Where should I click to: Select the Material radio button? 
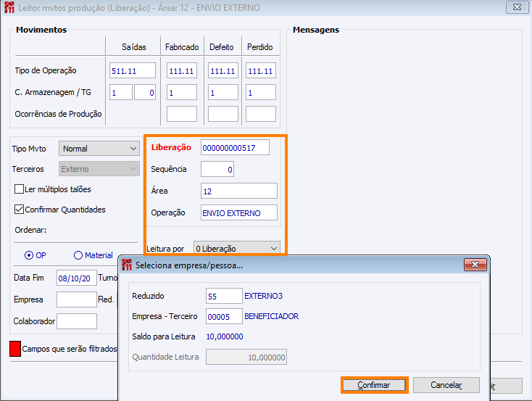tap(78, 255)
